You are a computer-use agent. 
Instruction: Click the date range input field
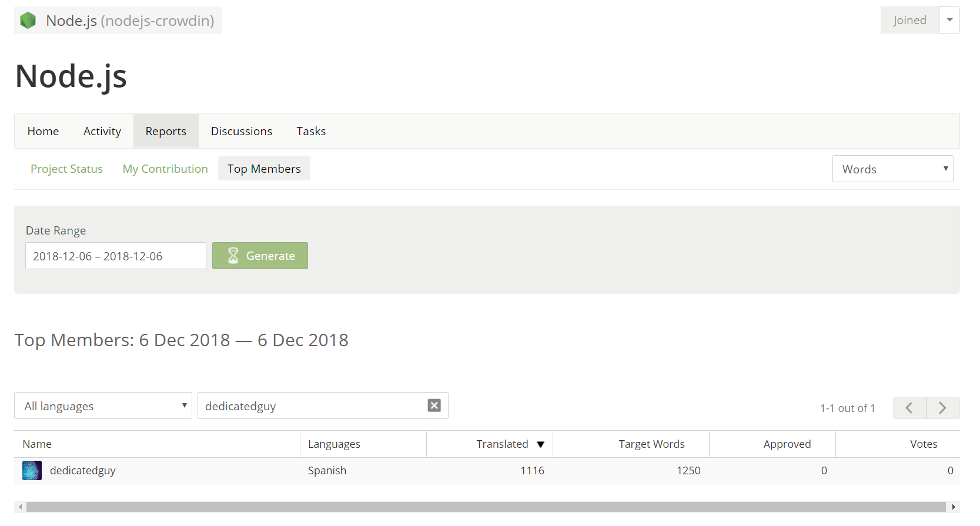click(116, 256)
